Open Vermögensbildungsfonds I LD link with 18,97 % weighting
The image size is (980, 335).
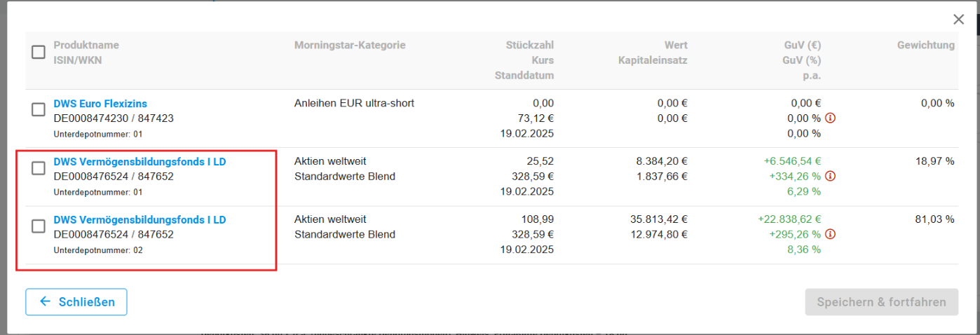click(139, 162)
